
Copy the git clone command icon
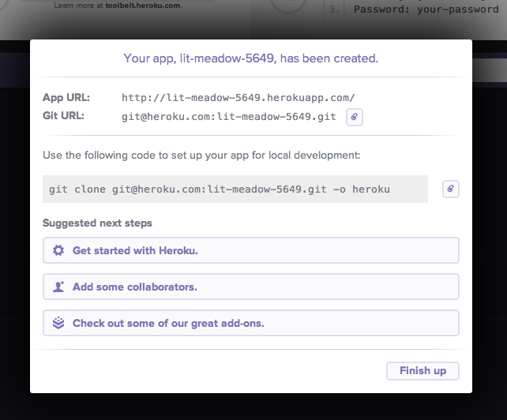[x=451, y=189]
